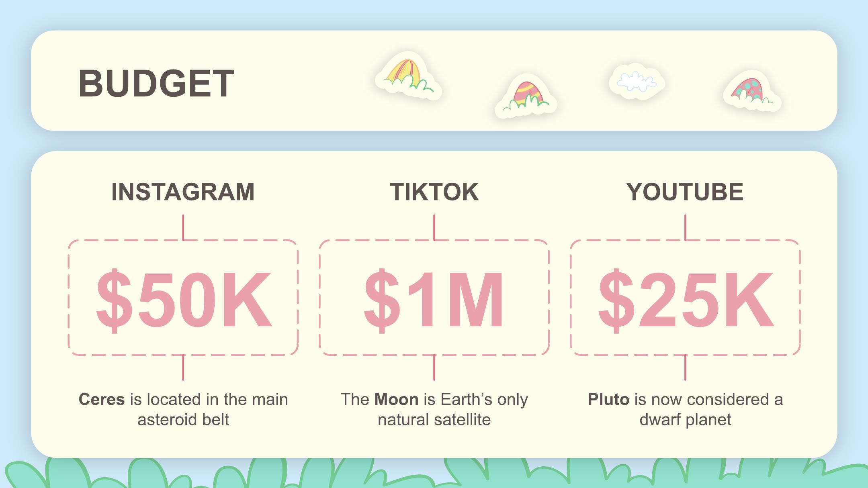Select the pink egg with teal dots
868x488 pixels.
click(752, 91)
